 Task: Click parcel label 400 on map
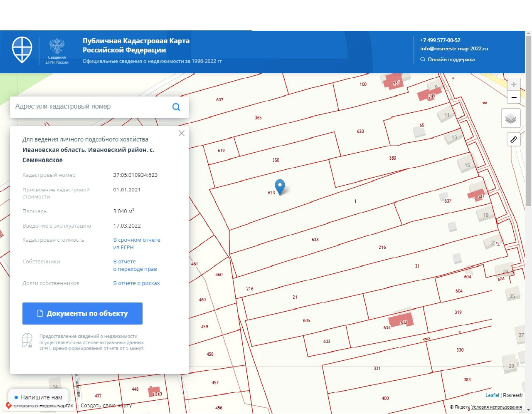pyautogui.click(x=385, y=398)
